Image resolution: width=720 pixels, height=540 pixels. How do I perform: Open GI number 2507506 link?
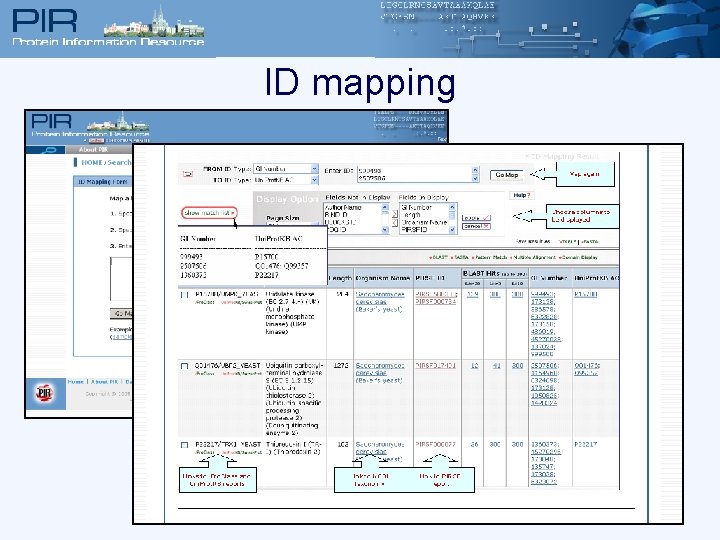544,366
